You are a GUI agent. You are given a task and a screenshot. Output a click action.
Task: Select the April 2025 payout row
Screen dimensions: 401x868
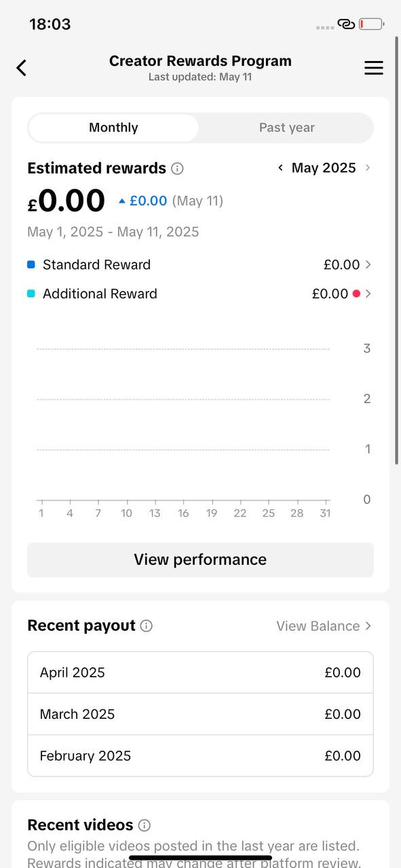pos(200,673)
